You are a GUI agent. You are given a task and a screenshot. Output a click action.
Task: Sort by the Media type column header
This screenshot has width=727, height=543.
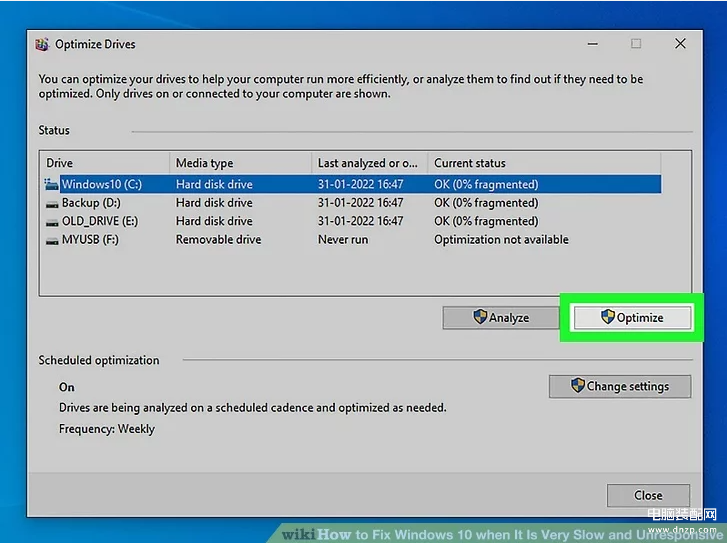(241, 163)
